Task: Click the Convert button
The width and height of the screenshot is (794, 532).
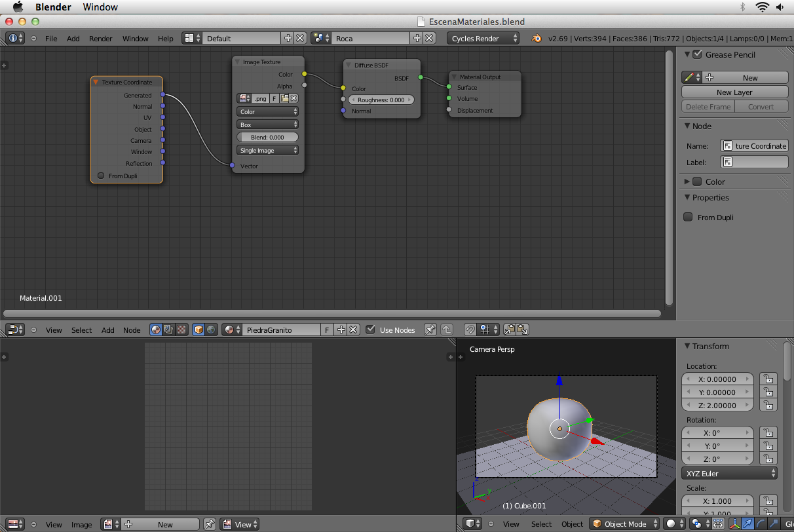Action: (761, 107)
